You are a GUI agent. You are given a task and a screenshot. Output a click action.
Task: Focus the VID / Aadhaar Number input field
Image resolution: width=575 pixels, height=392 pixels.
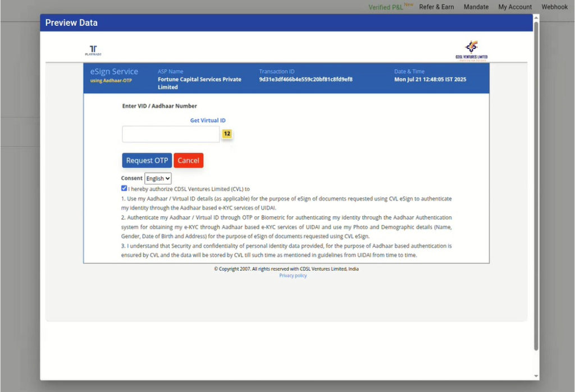pyautogui.click(x=171, y=134)
